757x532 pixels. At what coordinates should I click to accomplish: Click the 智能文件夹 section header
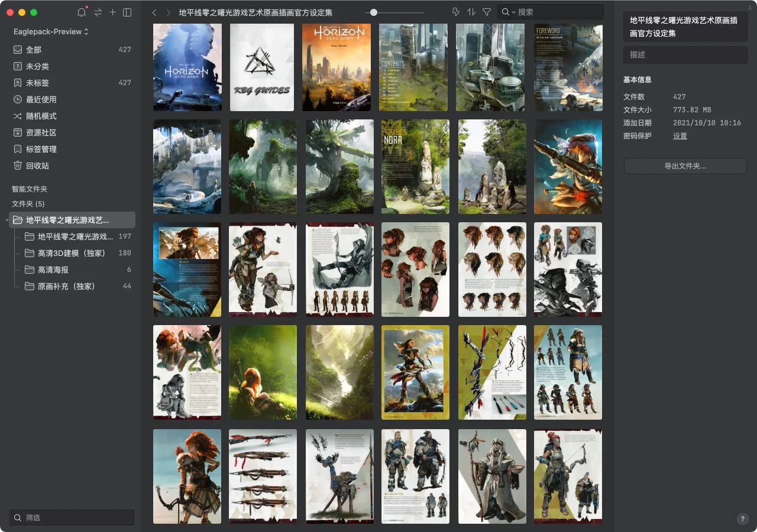pos(30,189)
